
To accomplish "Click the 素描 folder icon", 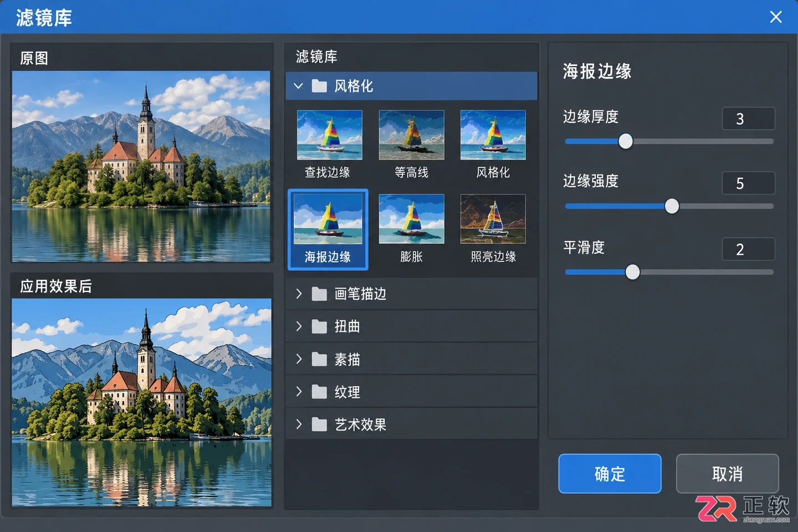I will tap(319, 359).
